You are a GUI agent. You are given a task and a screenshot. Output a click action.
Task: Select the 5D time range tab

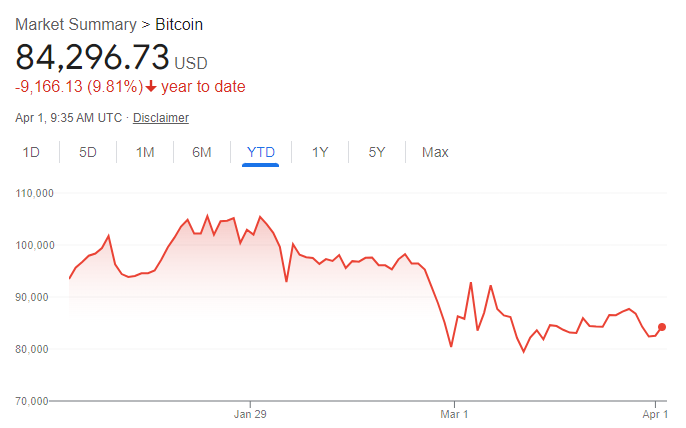pyautogui.click(x=88, y=152)
